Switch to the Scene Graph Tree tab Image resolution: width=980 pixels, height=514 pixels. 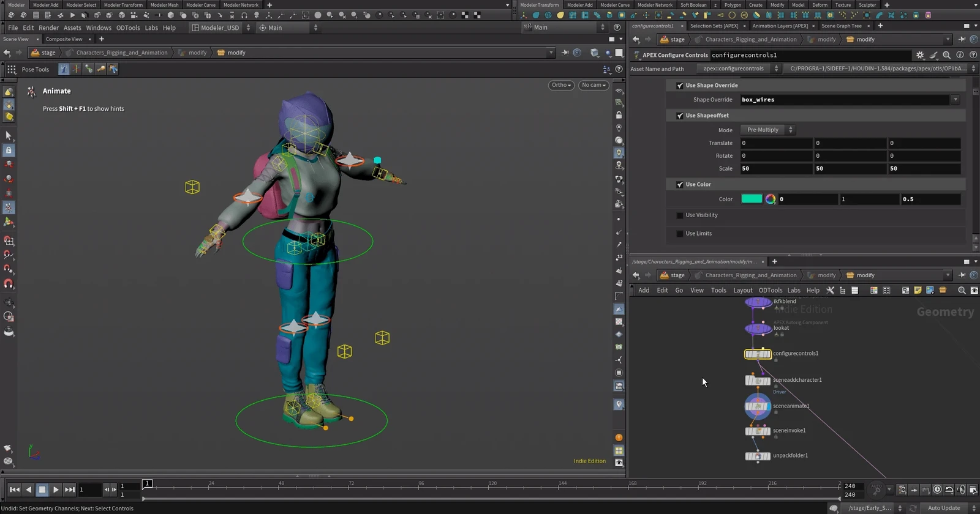click(x=842, y=26)
